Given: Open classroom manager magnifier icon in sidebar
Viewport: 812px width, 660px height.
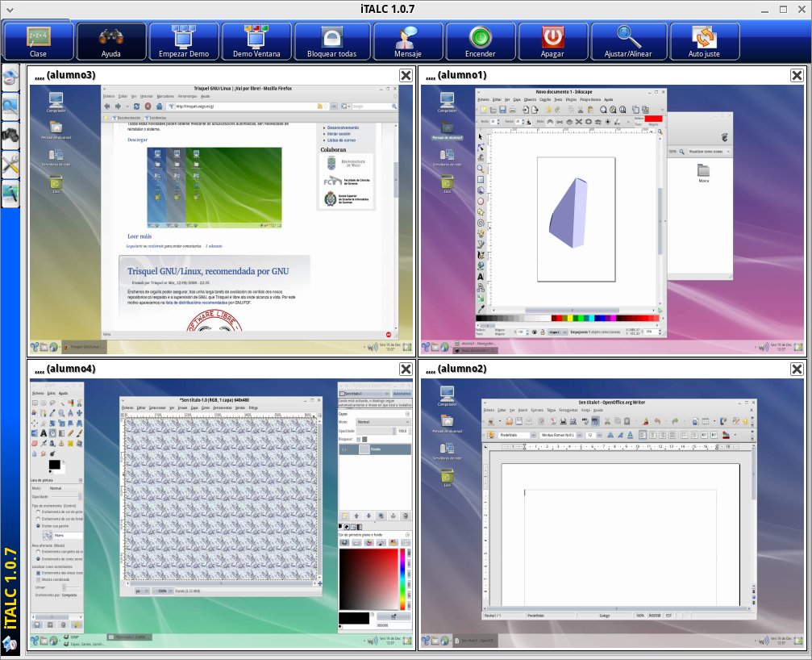Looking at the screenshot, I should [10, 107].
